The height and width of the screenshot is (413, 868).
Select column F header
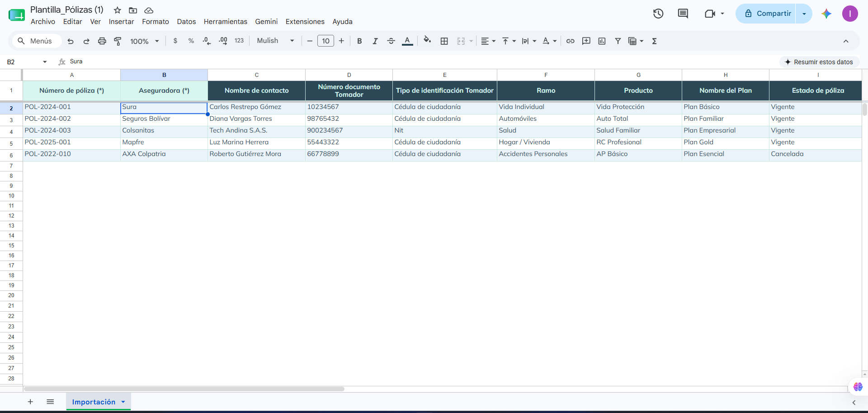546,75
